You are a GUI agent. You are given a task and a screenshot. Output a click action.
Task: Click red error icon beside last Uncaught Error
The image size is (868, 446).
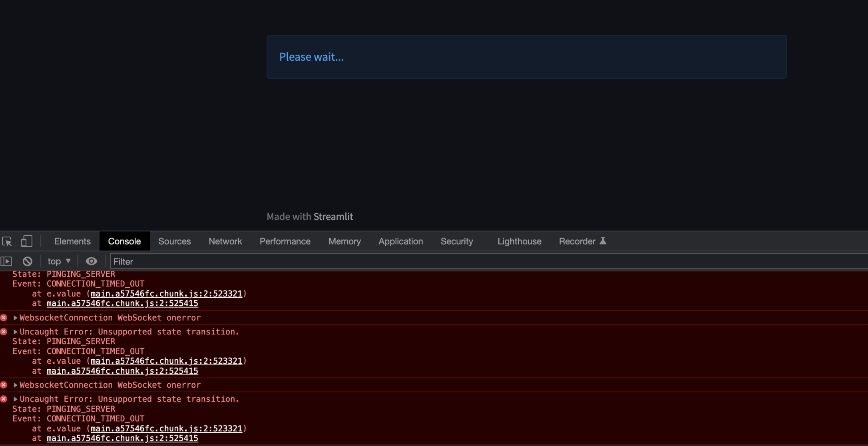click(4, 399)
